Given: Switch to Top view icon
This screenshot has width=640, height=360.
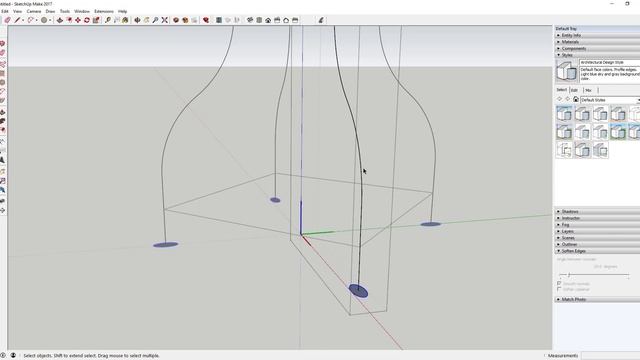Looking at the screenshot, I should click(259, 20).
